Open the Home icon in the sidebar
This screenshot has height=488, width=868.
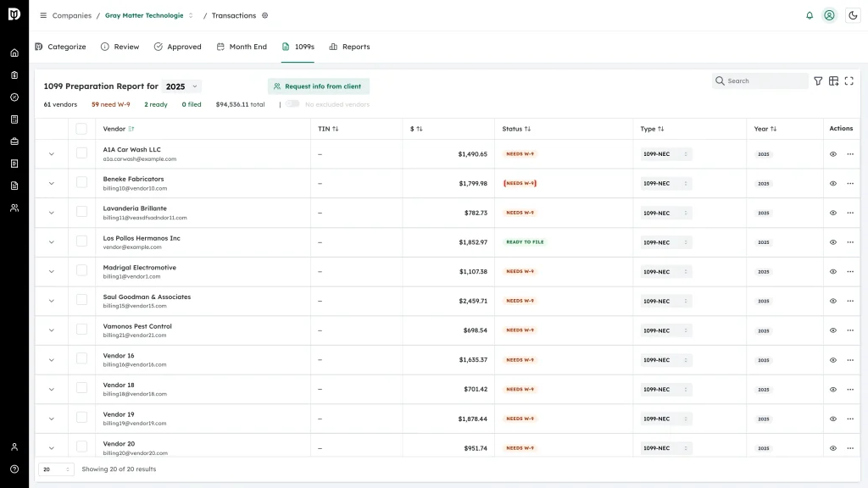click(14, 53)
